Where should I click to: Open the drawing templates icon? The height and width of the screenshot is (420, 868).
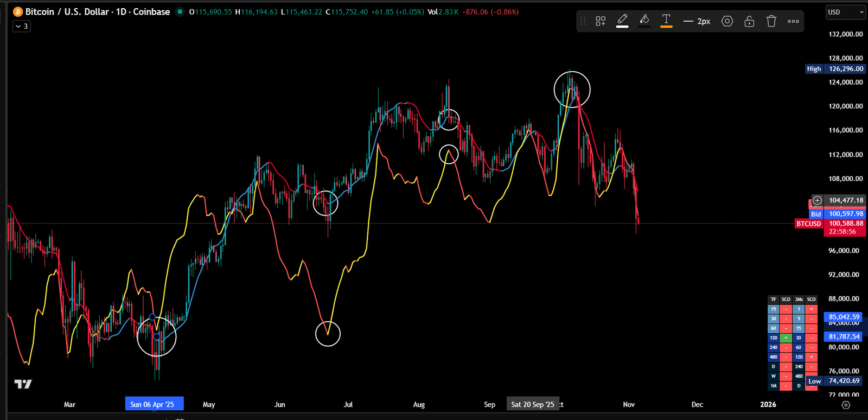pyautogui.click(x=601, y=21)
